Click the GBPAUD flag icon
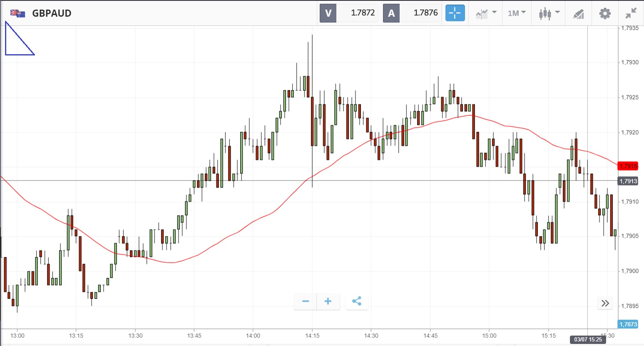The height and width of the screenshot is (346, 644). [x=17, y=13]
